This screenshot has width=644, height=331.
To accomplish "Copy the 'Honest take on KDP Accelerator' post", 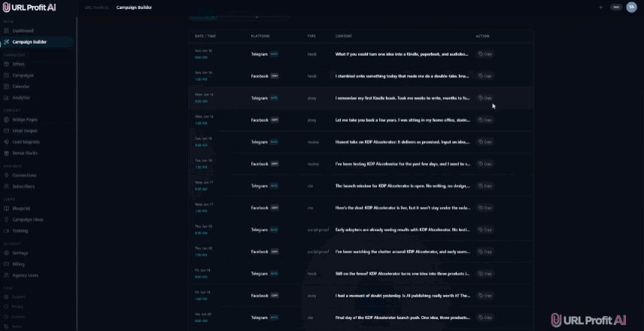I will coord(485,141).
